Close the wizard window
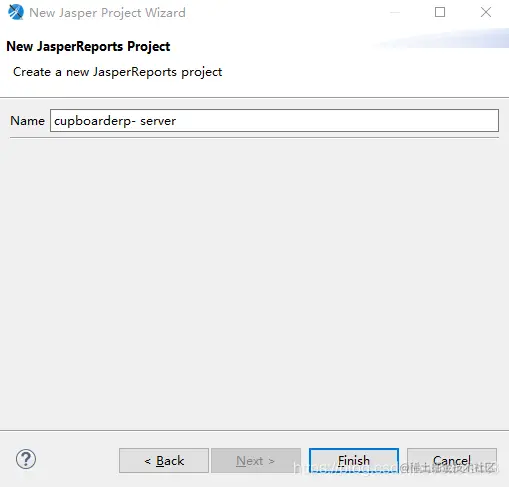 point(486,12)
